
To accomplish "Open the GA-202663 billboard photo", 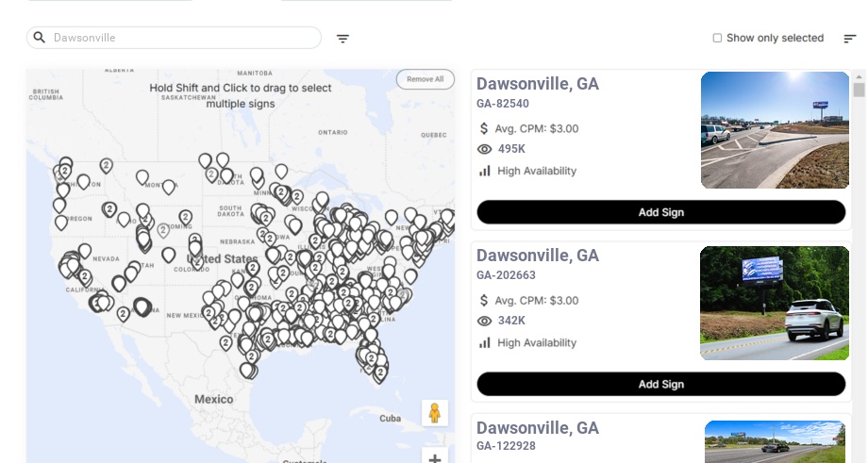I will [x=775, y=303].
